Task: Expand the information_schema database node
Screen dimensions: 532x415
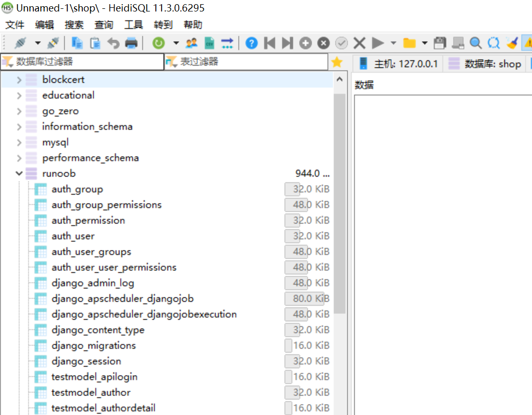Action: 19,127
